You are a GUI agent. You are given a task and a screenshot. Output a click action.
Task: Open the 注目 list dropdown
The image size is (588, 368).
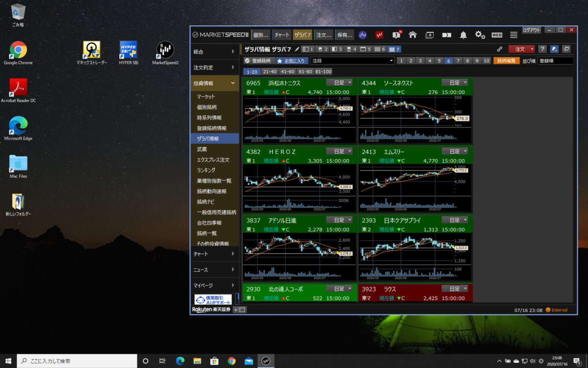click(352, 61)
